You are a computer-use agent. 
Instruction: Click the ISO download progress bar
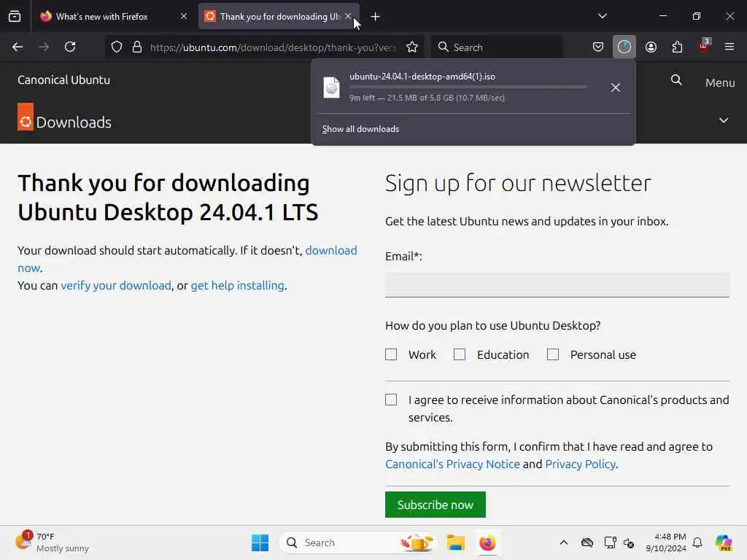[x=468, y=87]
